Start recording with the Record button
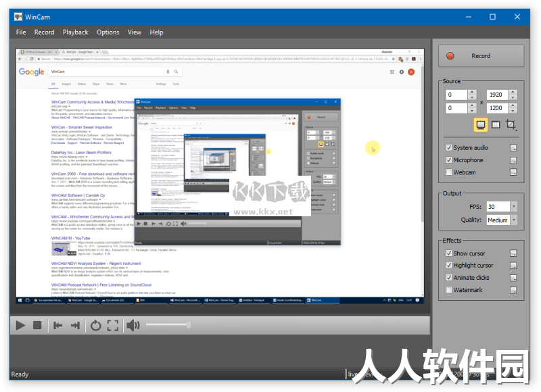 point(481,56)
